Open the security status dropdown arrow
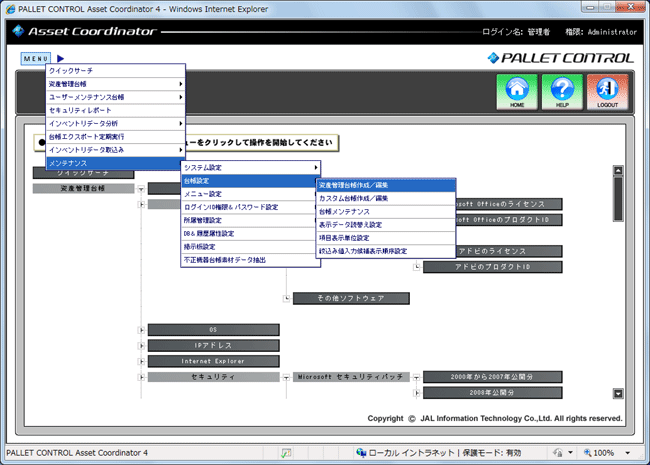The image size is (650, 465). (x=570, y=453)
